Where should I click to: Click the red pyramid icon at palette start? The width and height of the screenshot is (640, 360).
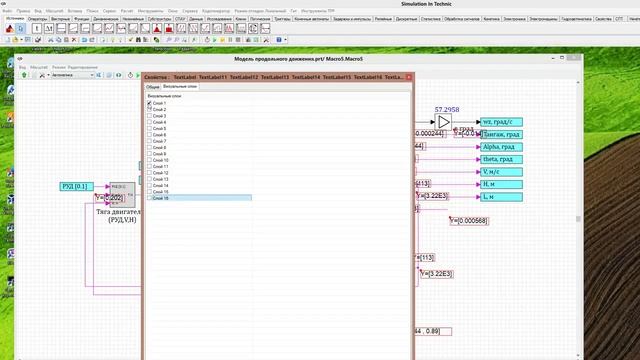tap(9, 28)
